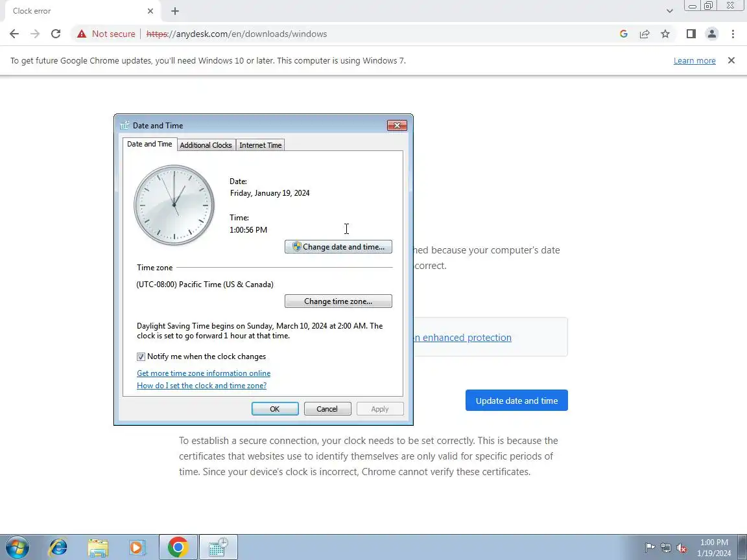Open Windows Explorer folder in taskbar
This screenshot has height=560, width=747.
click(98, 547)
